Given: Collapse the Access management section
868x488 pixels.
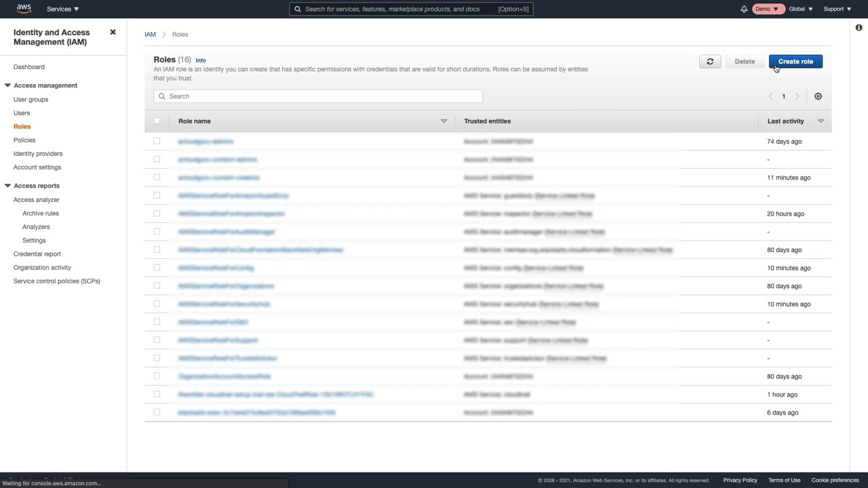Looking at the screenshot, I should tap(7, 85).
